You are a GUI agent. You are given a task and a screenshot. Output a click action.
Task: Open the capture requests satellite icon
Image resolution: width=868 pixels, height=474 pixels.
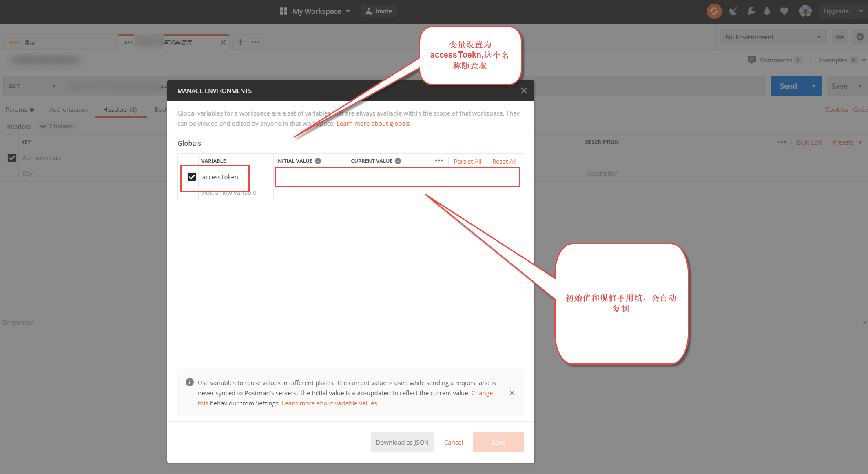point(733,11)
